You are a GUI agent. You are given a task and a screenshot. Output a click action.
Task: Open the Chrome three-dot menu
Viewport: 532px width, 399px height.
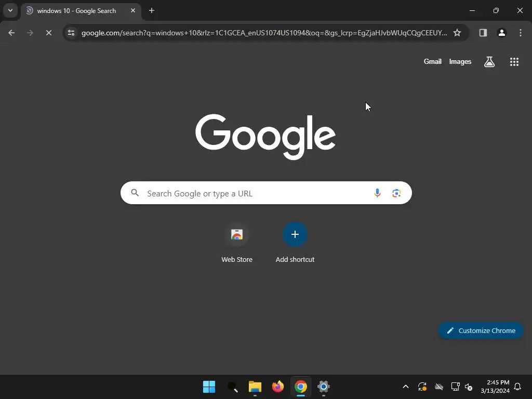click(x=520, y=33)
